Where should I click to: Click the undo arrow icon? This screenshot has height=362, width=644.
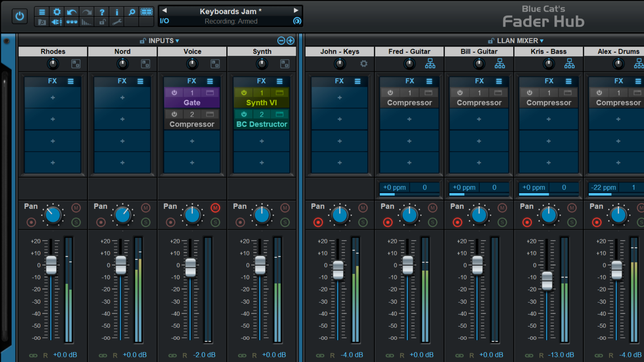click(x=71, y=12)
